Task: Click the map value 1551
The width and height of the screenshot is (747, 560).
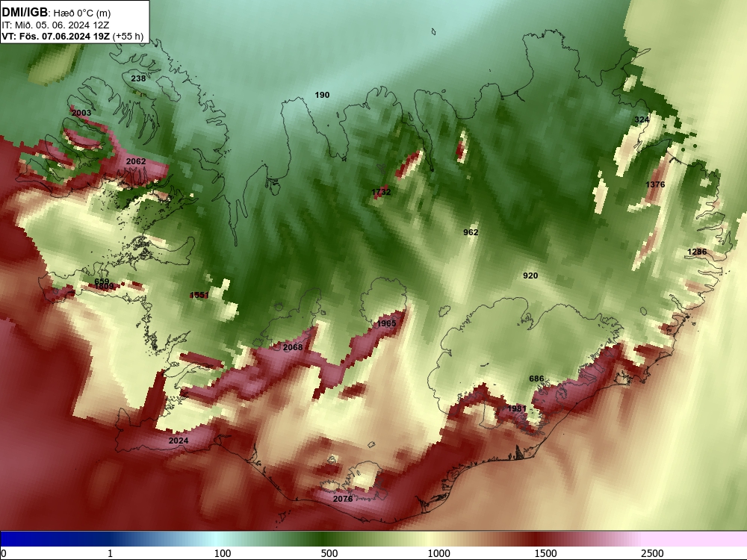Action: [x=199, y=295]
